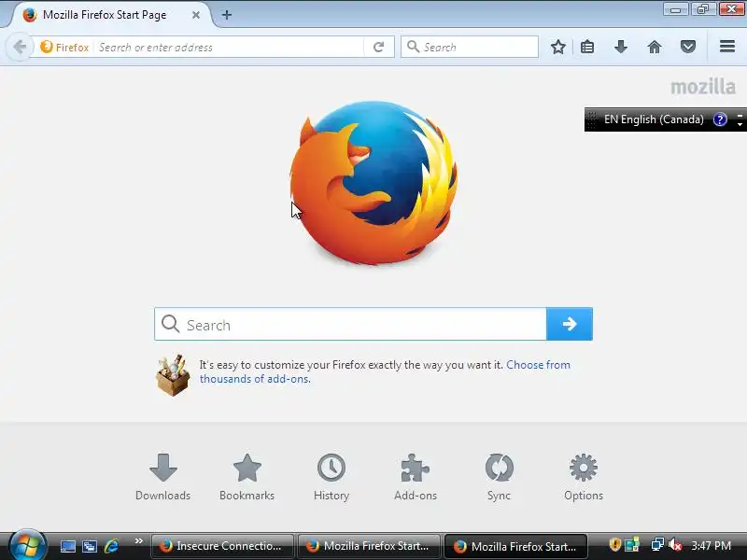
Task: Launch Internet Explorer from quick launch
Action: tap(111, 546)
